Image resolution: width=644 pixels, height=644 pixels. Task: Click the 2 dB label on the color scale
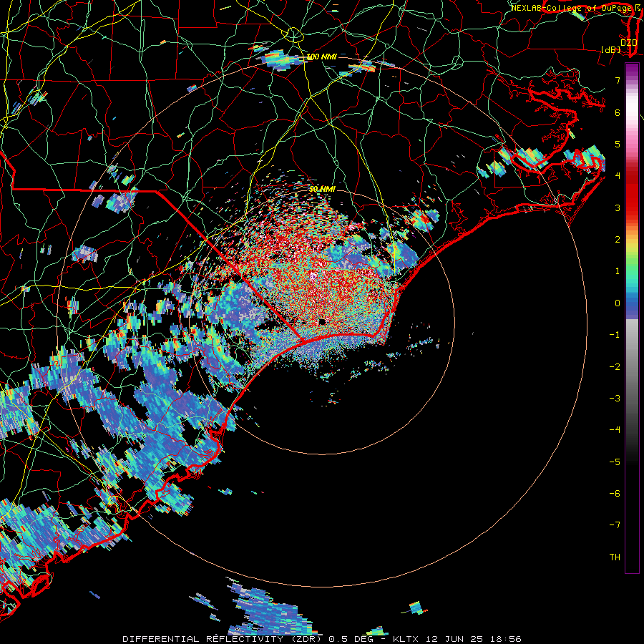click(618, 240)
